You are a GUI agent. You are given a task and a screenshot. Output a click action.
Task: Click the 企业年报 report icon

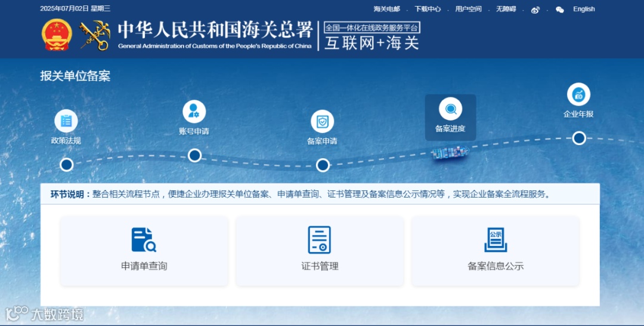coord(578,94)
